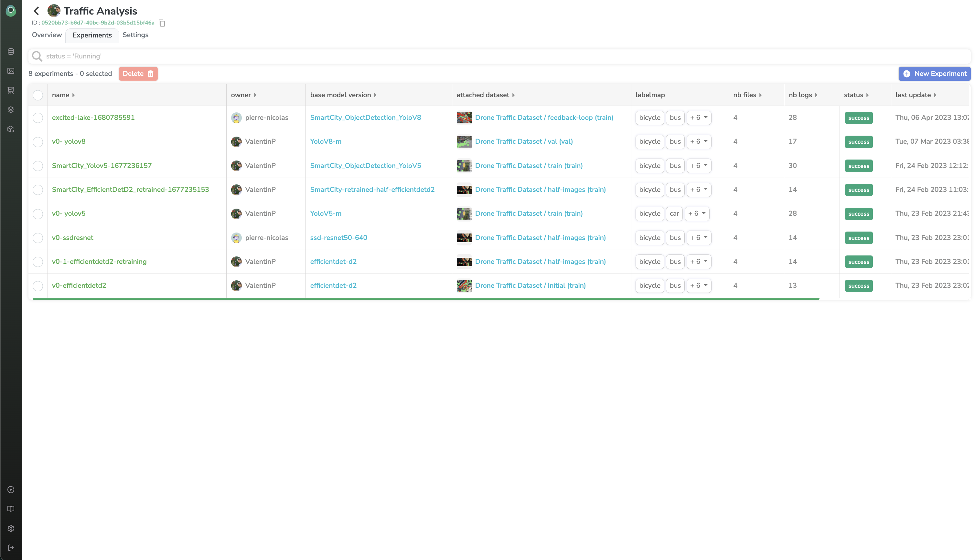Open the Settings tab
975x560 pixels.
point(135,35)
